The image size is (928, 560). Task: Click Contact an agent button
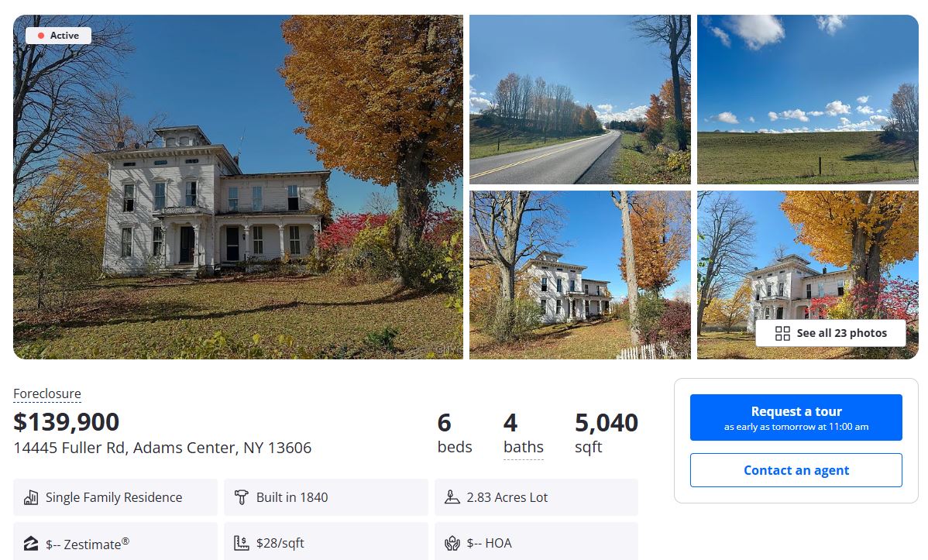click(796, 470)
